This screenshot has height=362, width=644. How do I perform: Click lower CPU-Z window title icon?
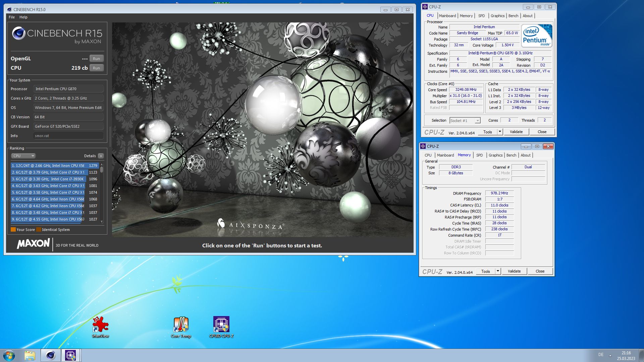(x=423, y=146)
